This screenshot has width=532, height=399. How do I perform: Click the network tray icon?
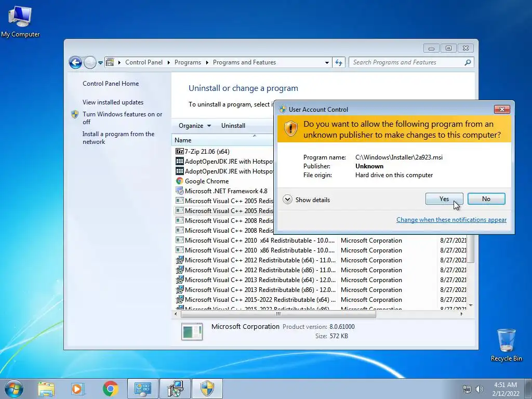click(467, 389)
